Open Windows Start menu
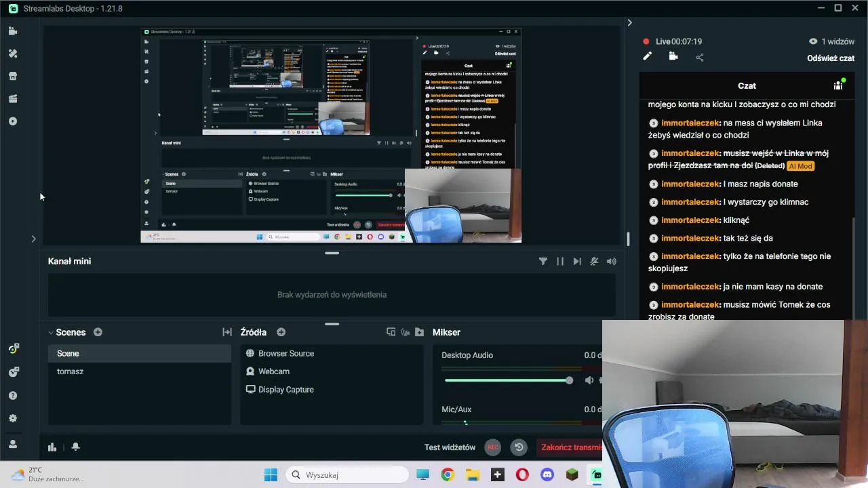 tap(271, 474)
